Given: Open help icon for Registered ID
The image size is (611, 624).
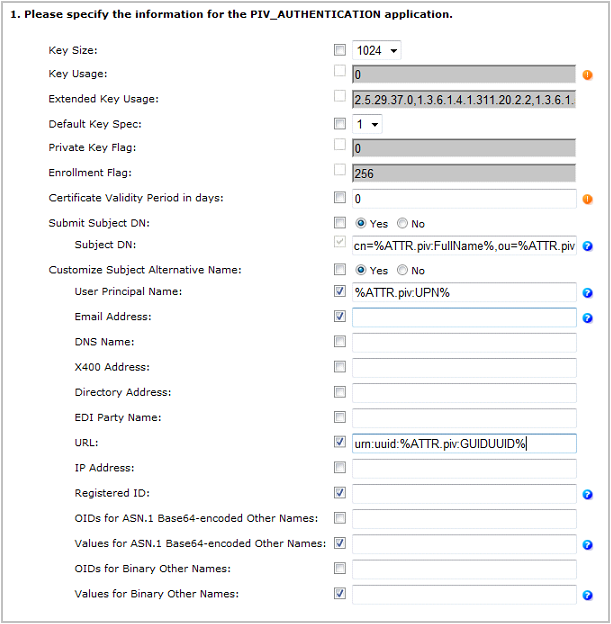Looking at the screenshot, I should coord(588,495).
